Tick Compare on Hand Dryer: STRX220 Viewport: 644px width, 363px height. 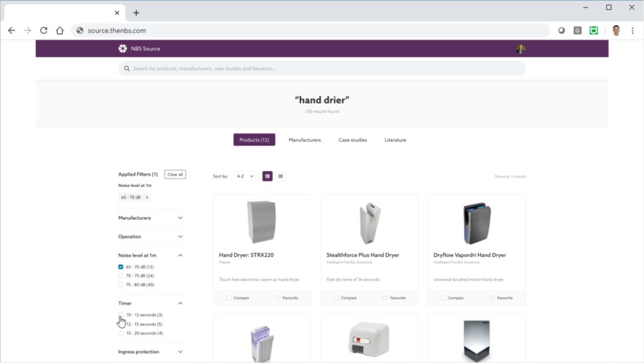(229, 298)
